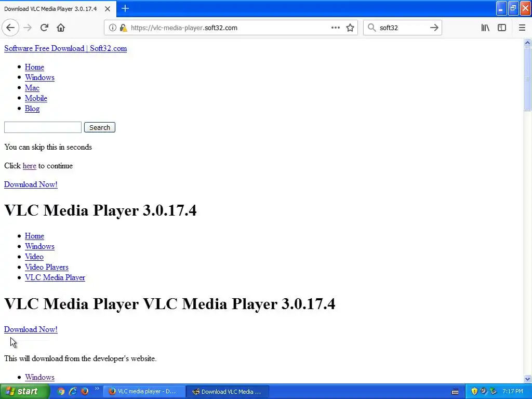
Task: Click the vertical scrollbar thumb
Action: click(527, 79)
